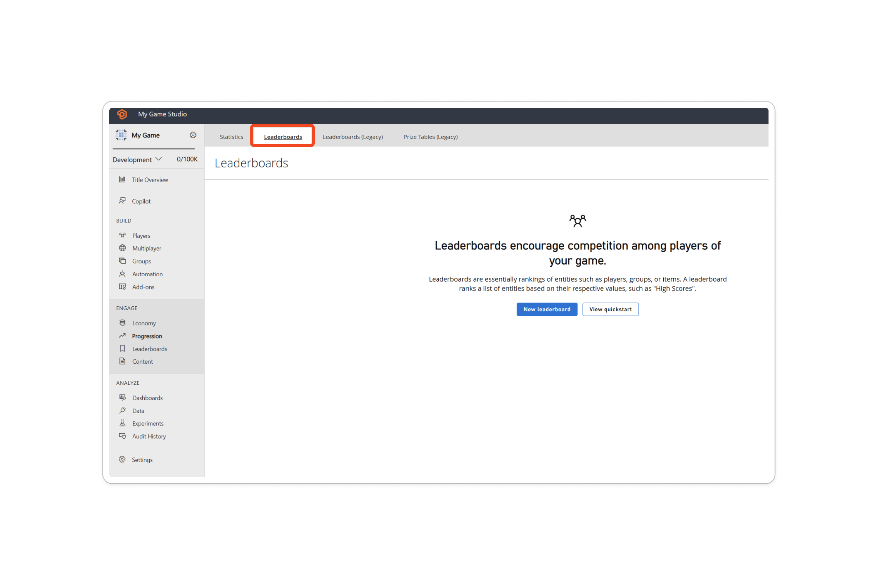Click the Multiplayer globe icon

pos(123,248)
